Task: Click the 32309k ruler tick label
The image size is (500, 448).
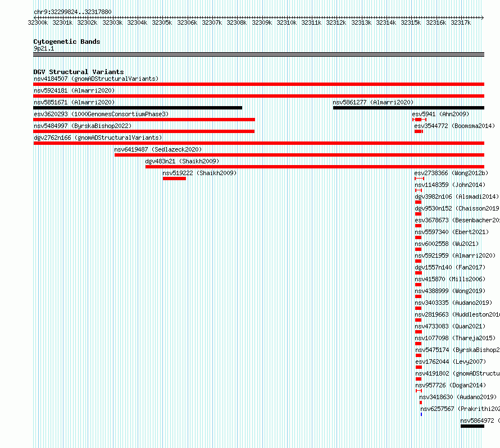Action: pyautogui.click(x=262, y=22)
